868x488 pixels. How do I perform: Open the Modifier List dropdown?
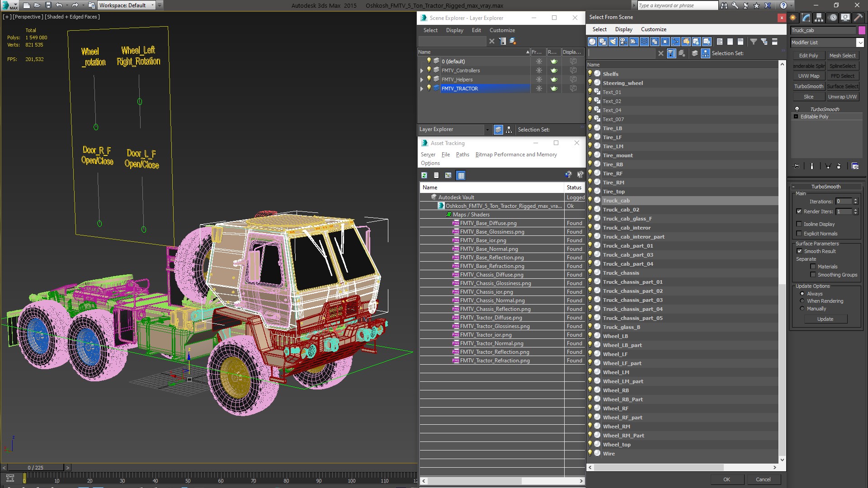coord(860,42)
